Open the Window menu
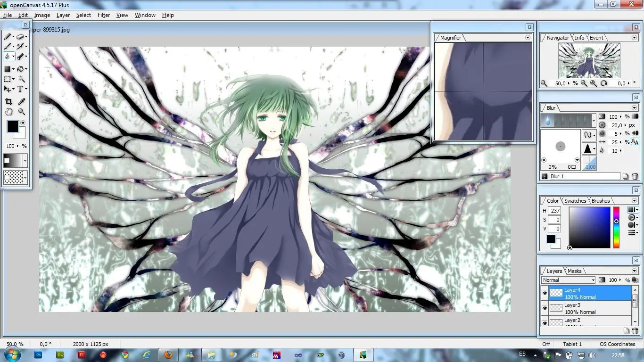 [x=145, y=15]
